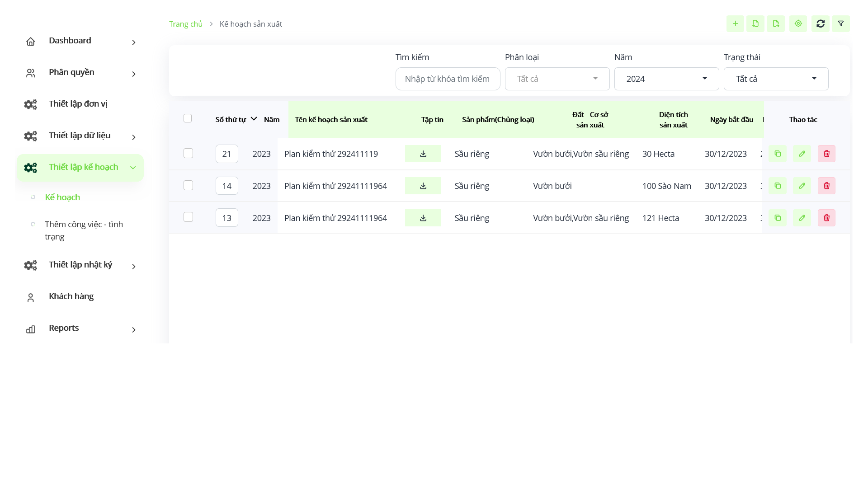Open Thêm công việc - tình trạng submenu item
868x488 pixels.
click(x=84, y=230)
